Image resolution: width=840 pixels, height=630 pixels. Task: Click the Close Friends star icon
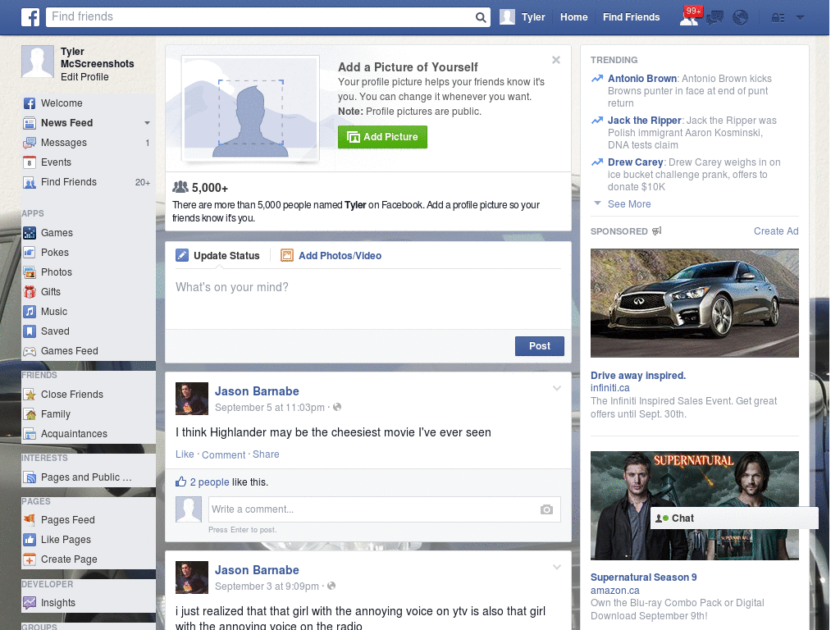[30, 395]
